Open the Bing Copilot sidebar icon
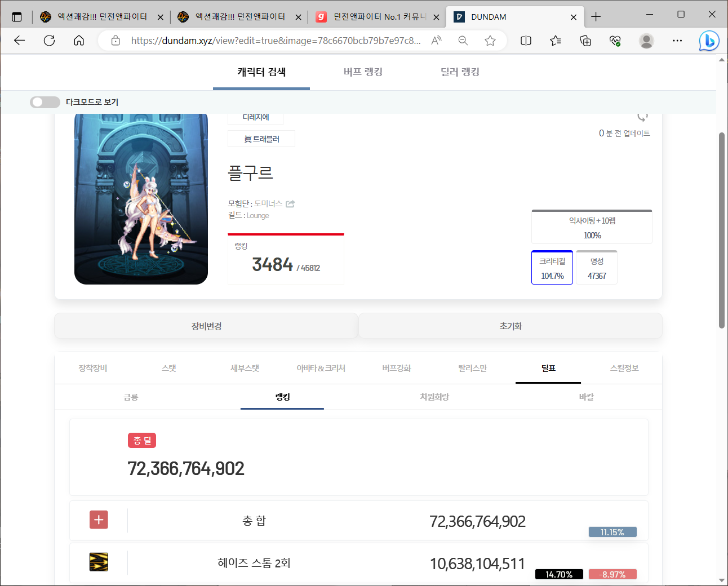 [x=709, y=41]
